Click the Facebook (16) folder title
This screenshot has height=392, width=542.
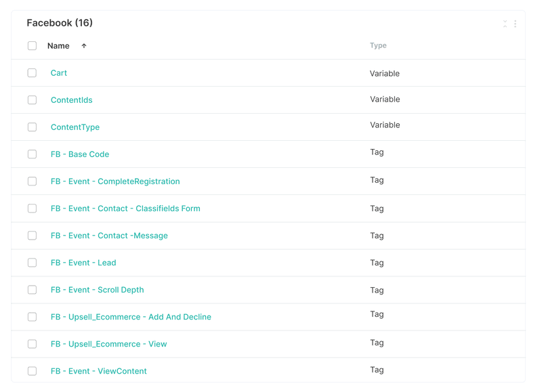click(x=60, y=23)
